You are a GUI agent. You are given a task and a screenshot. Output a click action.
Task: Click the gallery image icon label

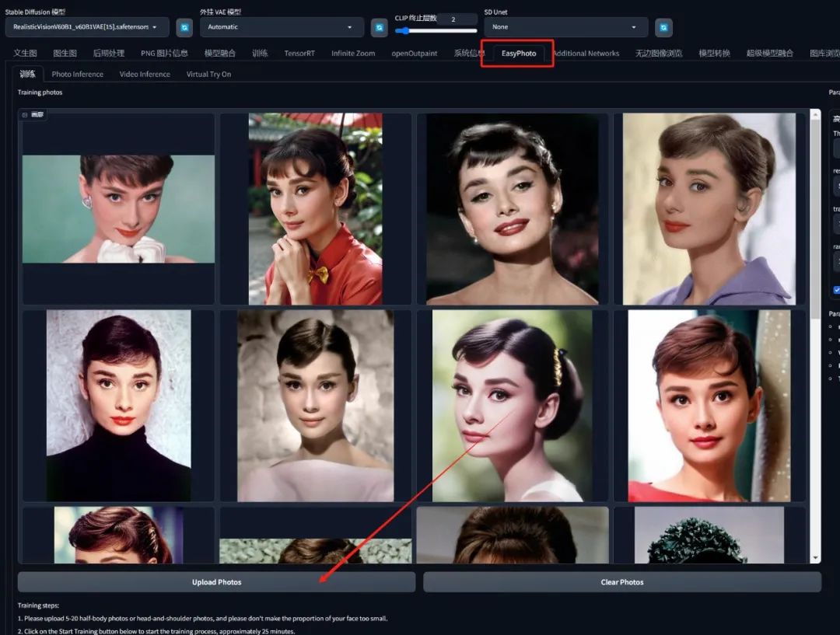pos(33,114)
